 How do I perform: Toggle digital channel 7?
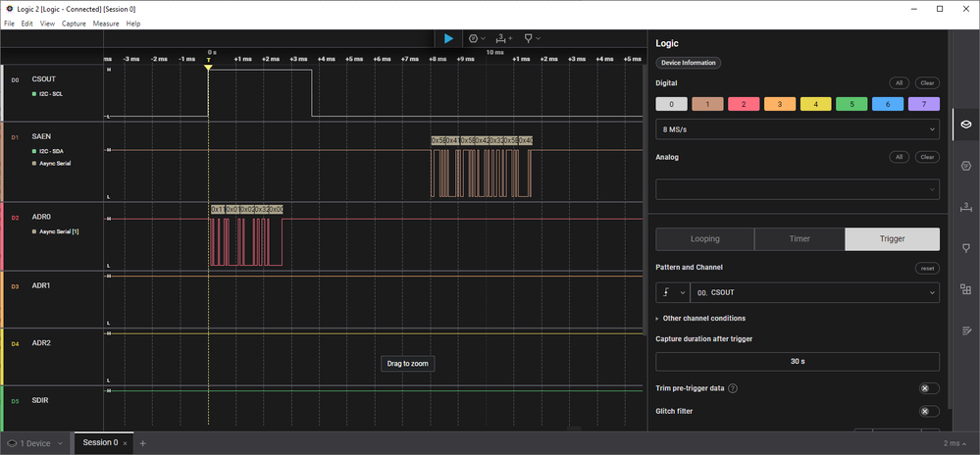924,104
